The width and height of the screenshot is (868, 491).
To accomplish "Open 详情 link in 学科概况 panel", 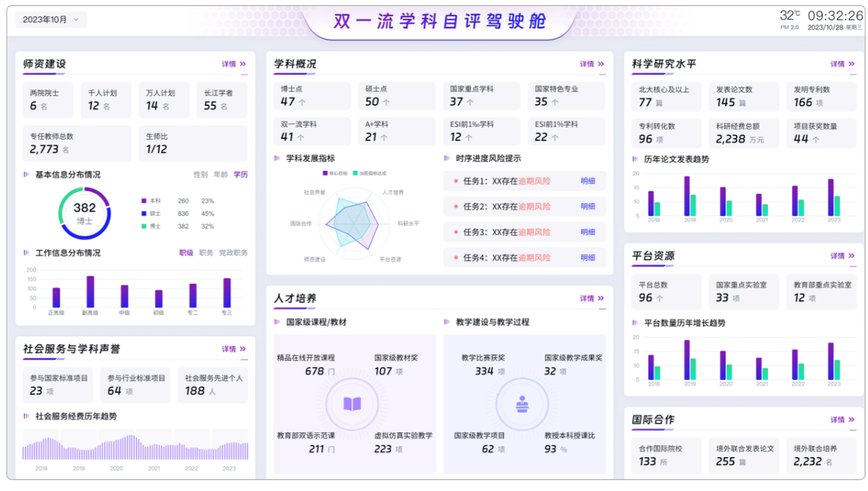I will pyautogui.click(x=592, y=64).
